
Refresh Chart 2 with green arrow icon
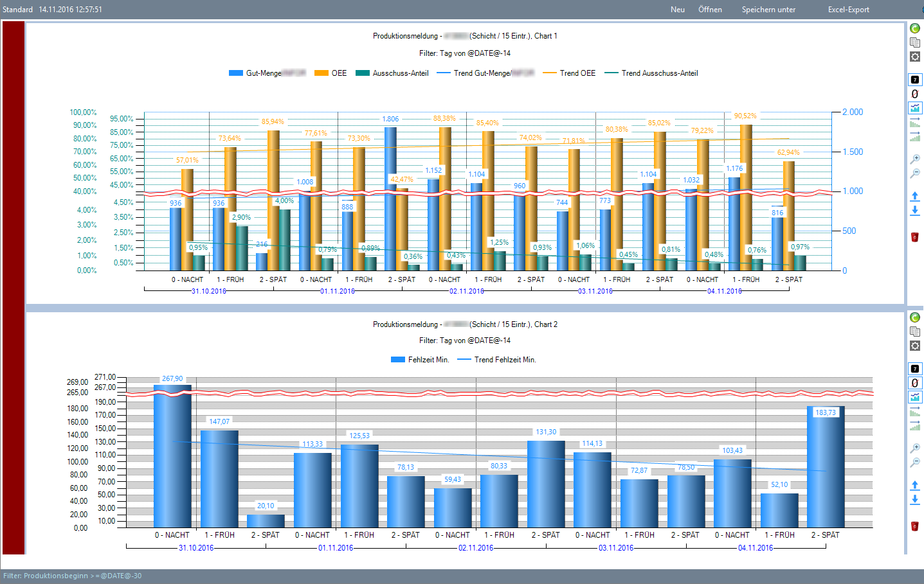[915, 317]
